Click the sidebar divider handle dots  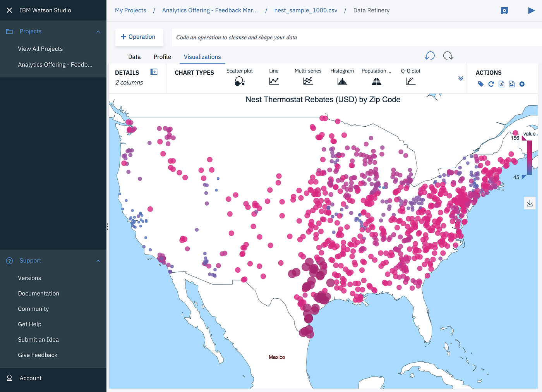coord(107,227)
